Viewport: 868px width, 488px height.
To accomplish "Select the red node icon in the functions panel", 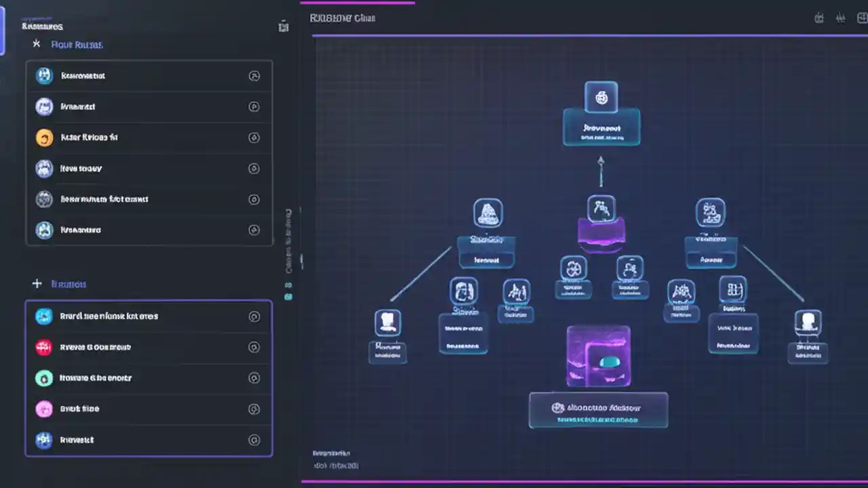I will [x=43, y=347].
